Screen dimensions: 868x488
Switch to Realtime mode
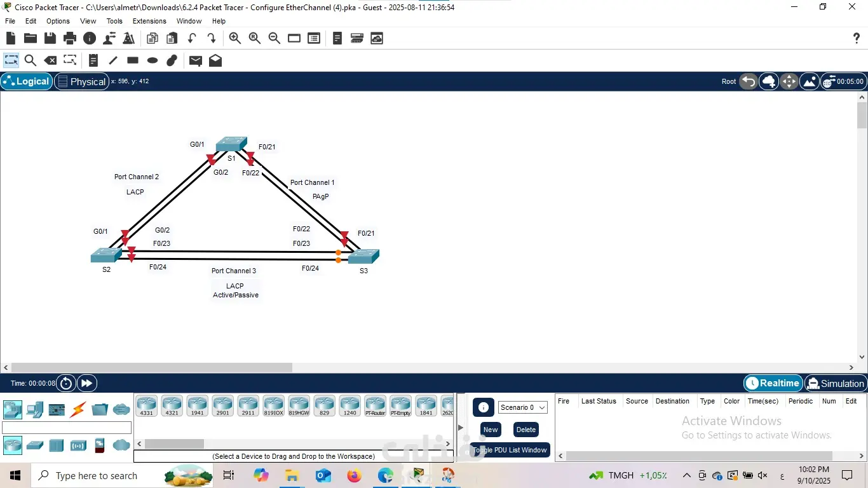click(773, 383)
